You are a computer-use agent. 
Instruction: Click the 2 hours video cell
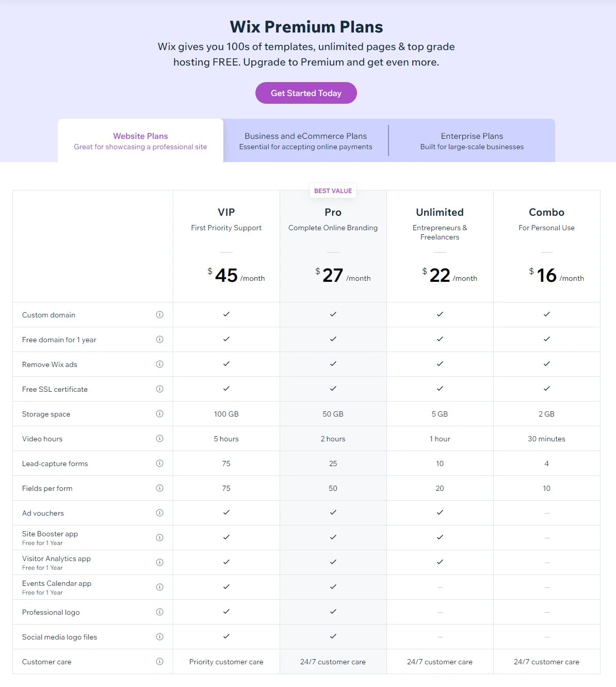point(333,439)
